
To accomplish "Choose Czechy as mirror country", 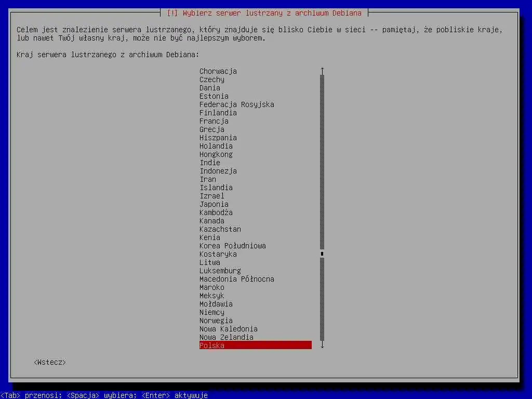I will coord(212,79).
